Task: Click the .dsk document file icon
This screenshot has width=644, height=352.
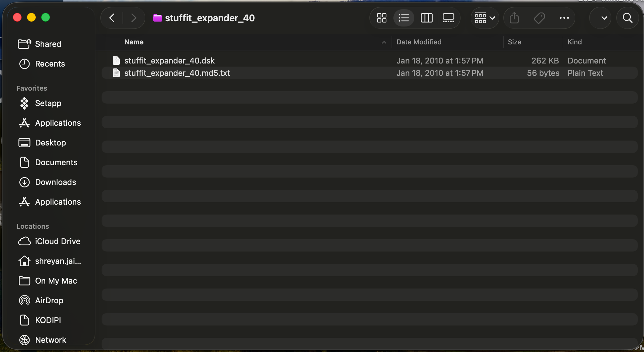Action: coord(116,60)
